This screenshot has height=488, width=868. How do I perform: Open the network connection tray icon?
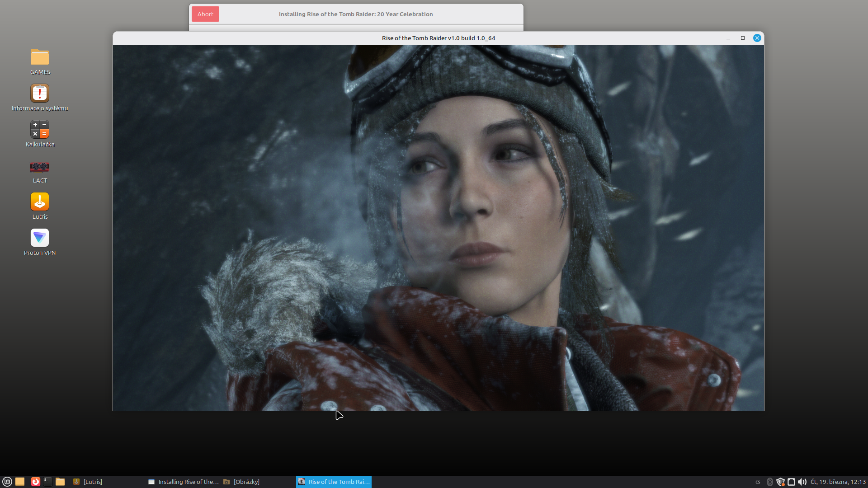point(791,482)
